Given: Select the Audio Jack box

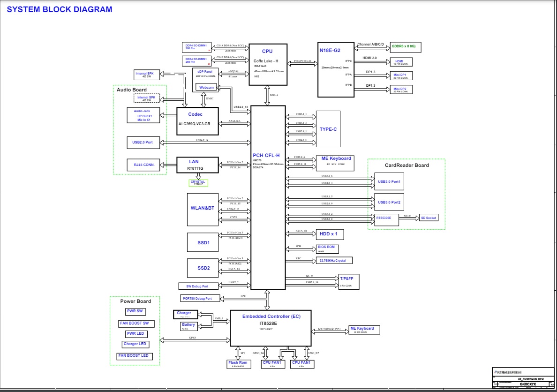Looking at the screenshot, I should tap(143, 115).
